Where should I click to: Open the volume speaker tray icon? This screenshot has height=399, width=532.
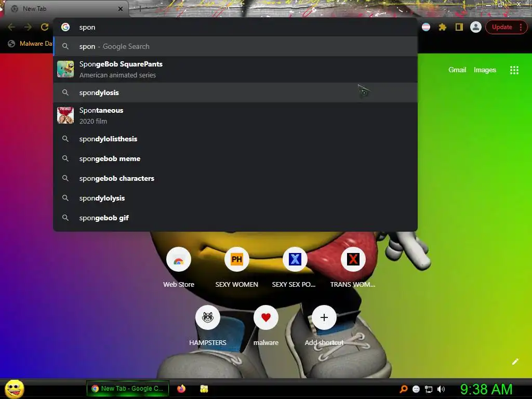point(441,389)
